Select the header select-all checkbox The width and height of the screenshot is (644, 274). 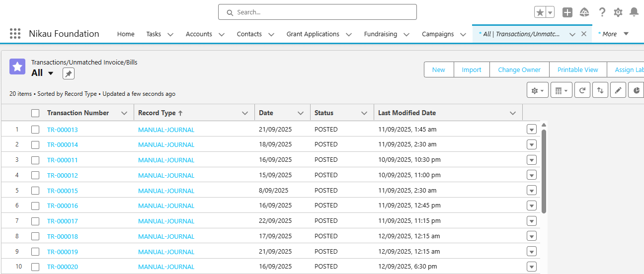35,113
